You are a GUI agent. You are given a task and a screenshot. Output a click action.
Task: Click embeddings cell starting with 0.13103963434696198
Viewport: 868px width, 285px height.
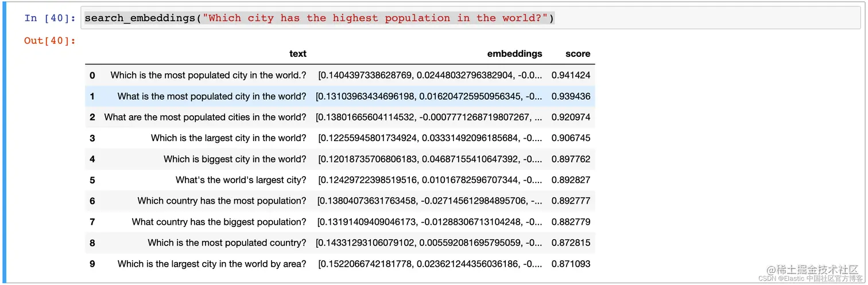429,96
